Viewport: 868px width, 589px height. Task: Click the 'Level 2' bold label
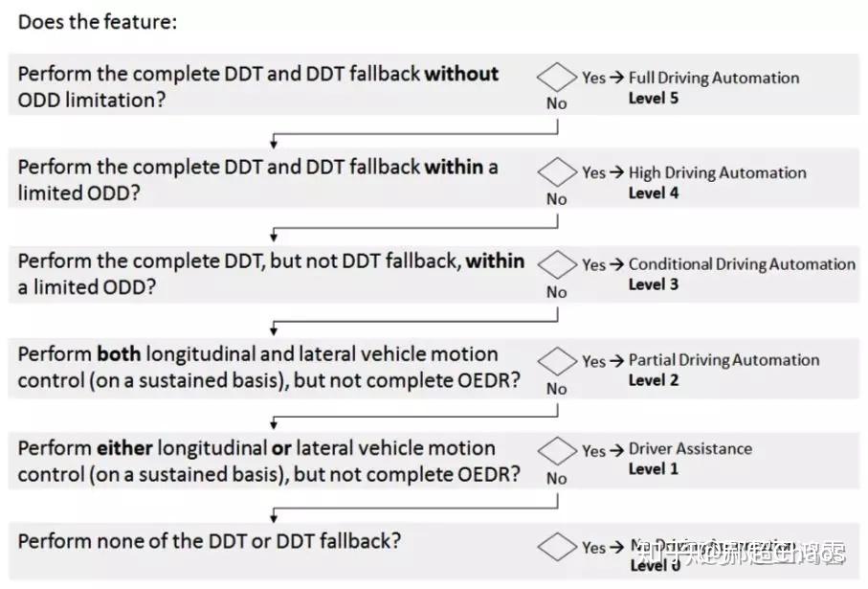[654, 380]
